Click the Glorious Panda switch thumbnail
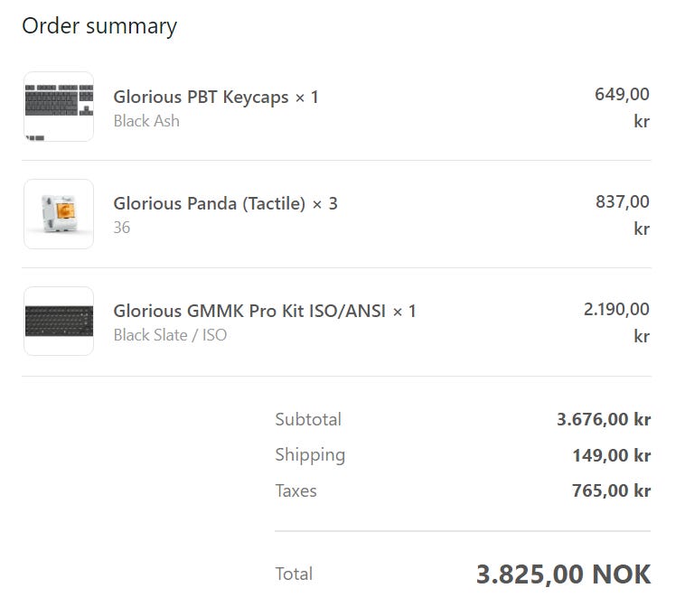Image resolution: width=685 pixels, height=616 pixels. 59,214
